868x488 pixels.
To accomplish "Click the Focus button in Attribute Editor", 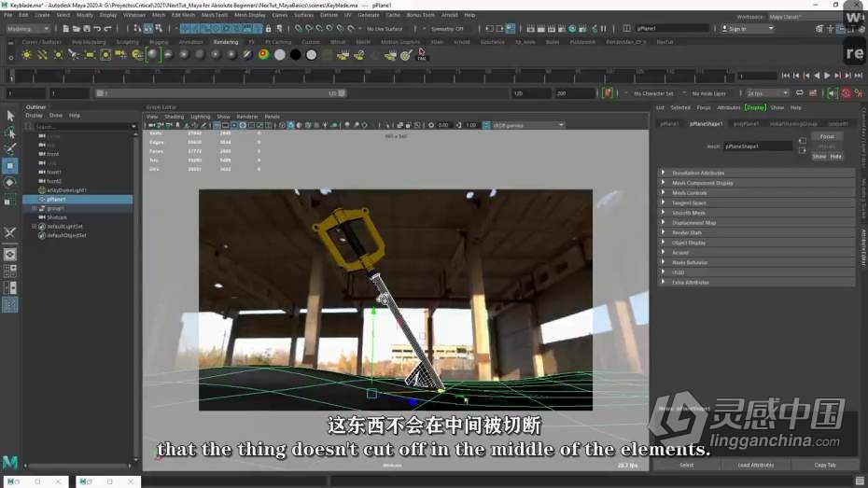I will point(827,136).
